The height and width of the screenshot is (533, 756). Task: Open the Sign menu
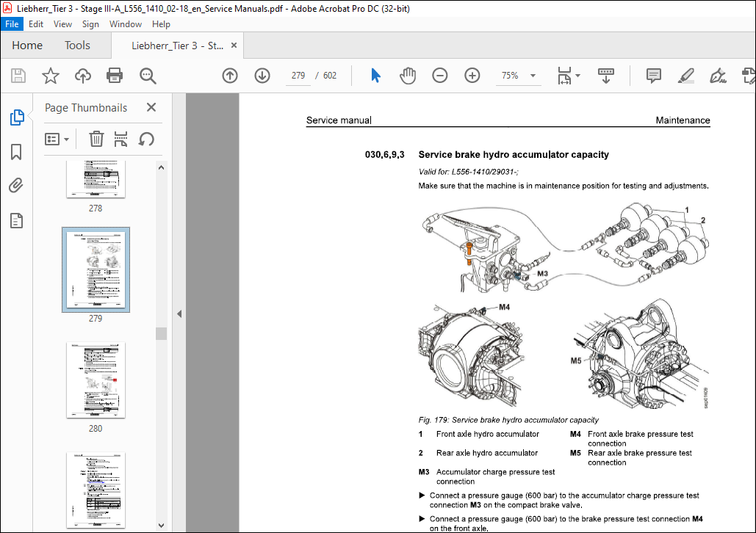pyautogui.click(x=90, y=24)
